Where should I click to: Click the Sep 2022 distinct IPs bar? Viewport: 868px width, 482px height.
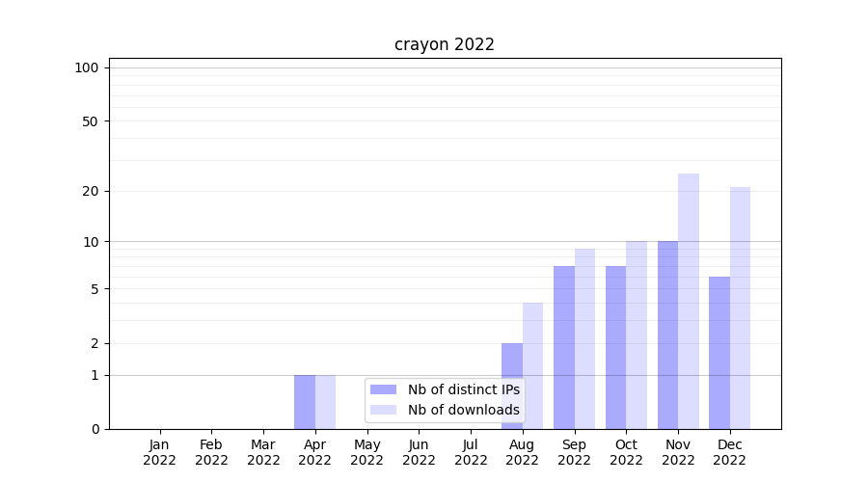[564, 347]
